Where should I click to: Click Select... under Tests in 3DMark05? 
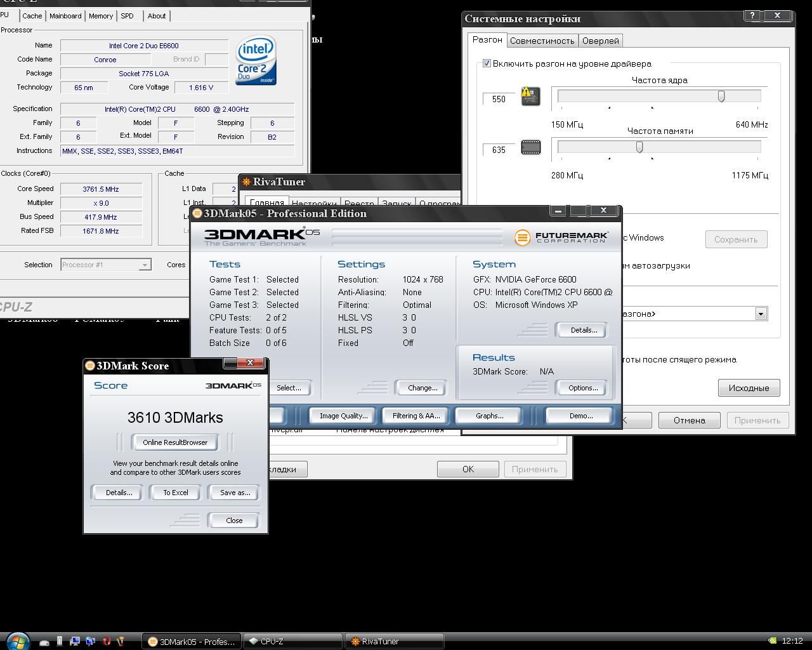(x=289, y=388)
